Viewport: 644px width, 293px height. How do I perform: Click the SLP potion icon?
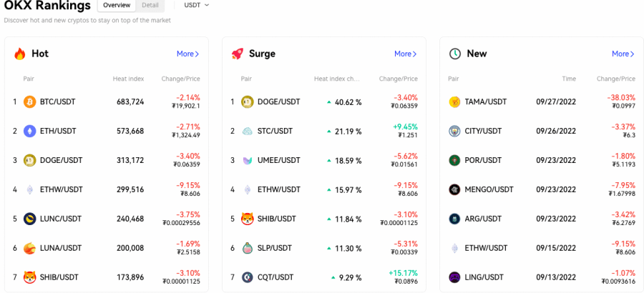pyautogui.click(x=248, y=248)
